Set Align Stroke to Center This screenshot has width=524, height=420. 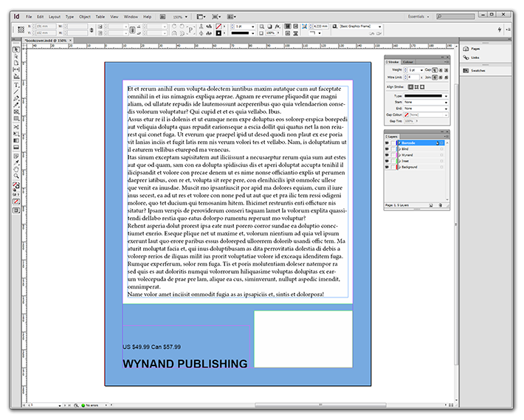pyautogui.click(x=410, y=87)
